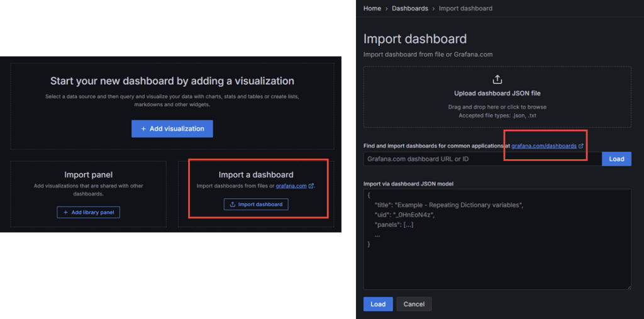Navigate to Dashboards in the breadcrumb

pos(409,8)
